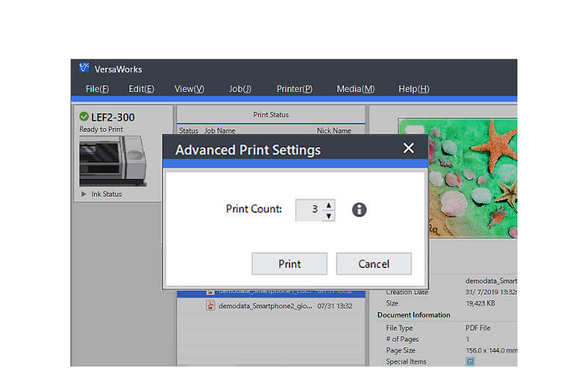This screenshot has width=588, height=368.
Task: Click the LEF2-300 printer image
Action: pos(112,160)
